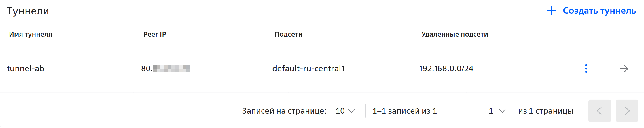
Task: Click the 'Туннели' section heading
Action: pyautogui.click(x=28, y=11)
